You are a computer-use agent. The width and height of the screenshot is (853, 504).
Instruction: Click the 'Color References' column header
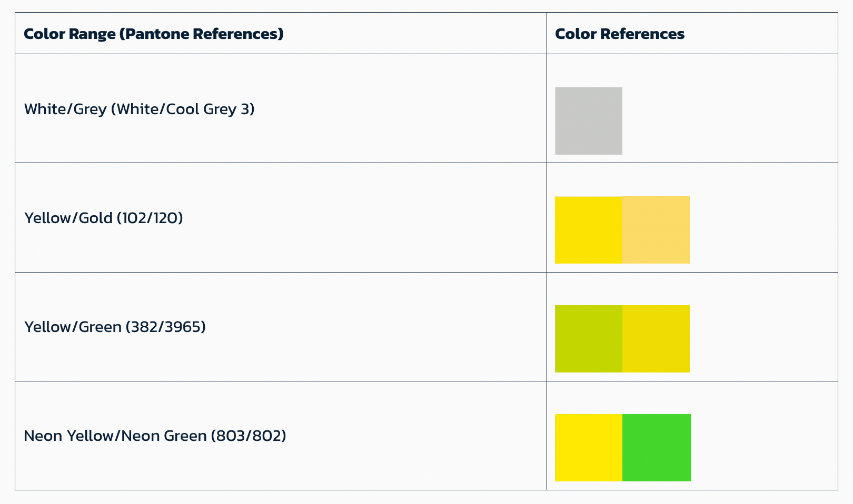click(x=620, y=34)
